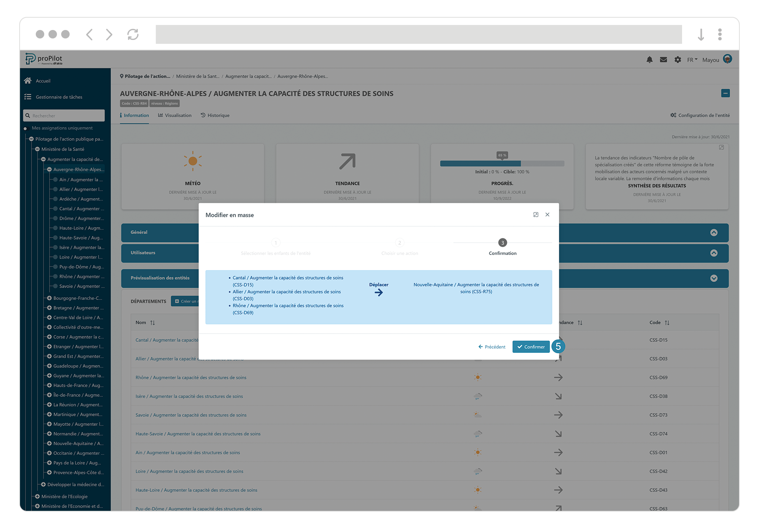Click the sunny weather icon on the Rhône row
The height and width of the screenshot is (532, 759).
pyautogui.click(x=478, y=377)
